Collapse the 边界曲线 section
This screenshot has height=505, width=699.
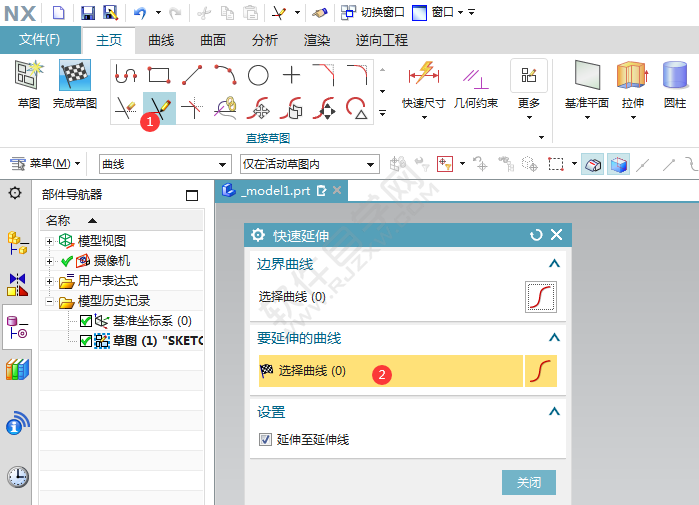click(x=554, y=264)
